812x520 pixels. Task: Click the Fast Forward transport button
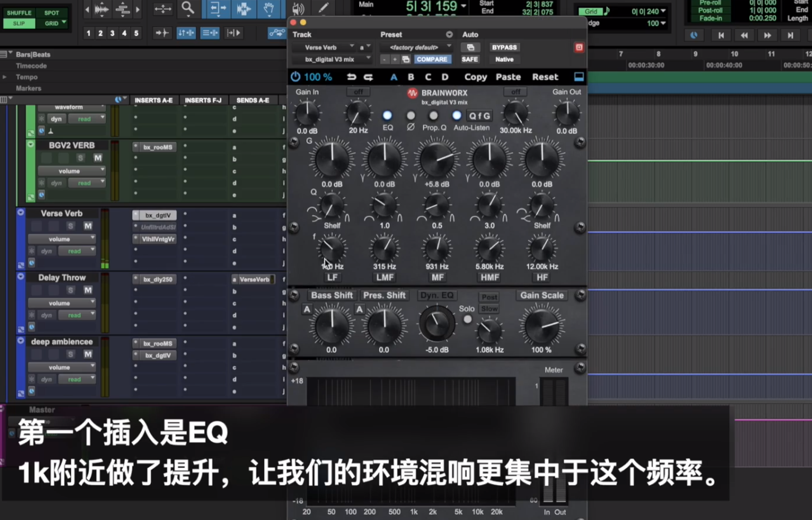[x=767, y=35]
